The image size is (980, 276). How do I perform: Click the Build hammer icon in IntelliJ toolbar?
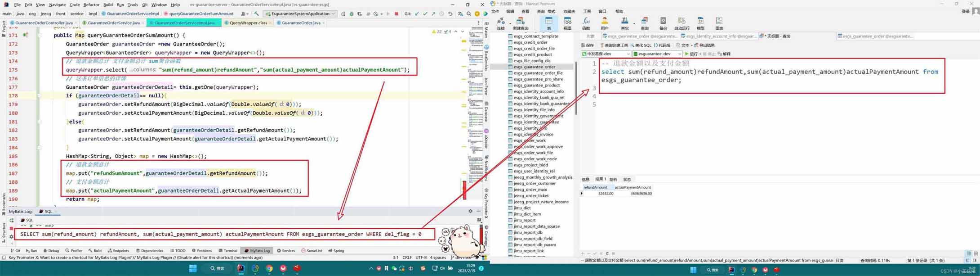point(256,14)
